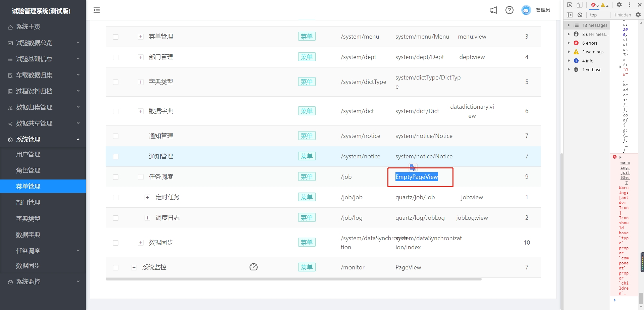Click the DevTools warning count badge
Viewport: 644px width, 310px height.
click(605, 5)
